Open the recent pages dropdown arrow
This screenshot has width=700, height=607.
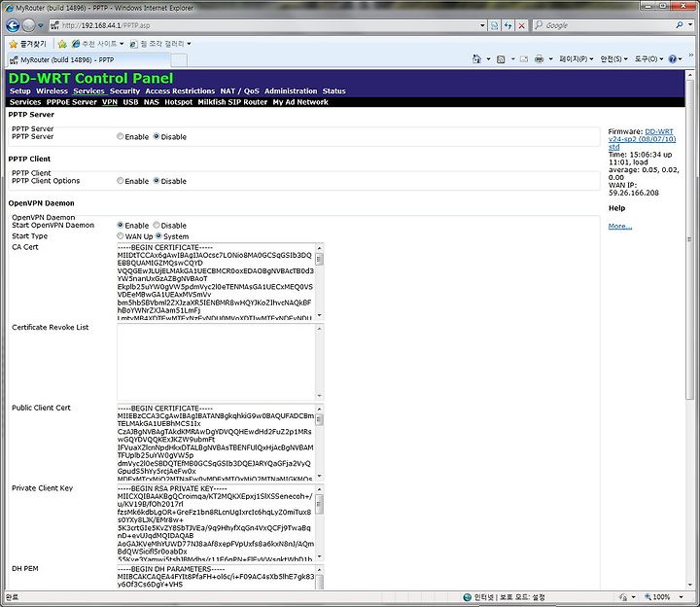click(x=41, y=25)
